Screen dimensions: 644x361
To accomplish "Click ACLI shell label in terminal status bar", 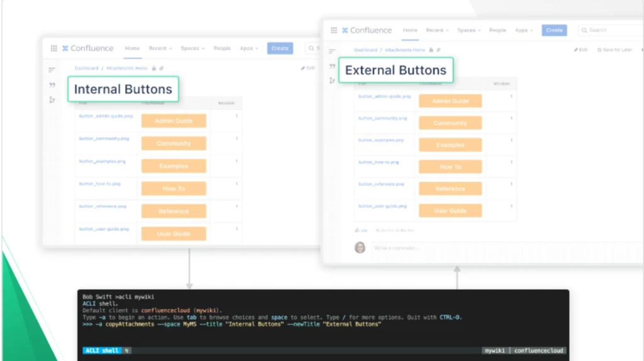I will tap(102, 350).
